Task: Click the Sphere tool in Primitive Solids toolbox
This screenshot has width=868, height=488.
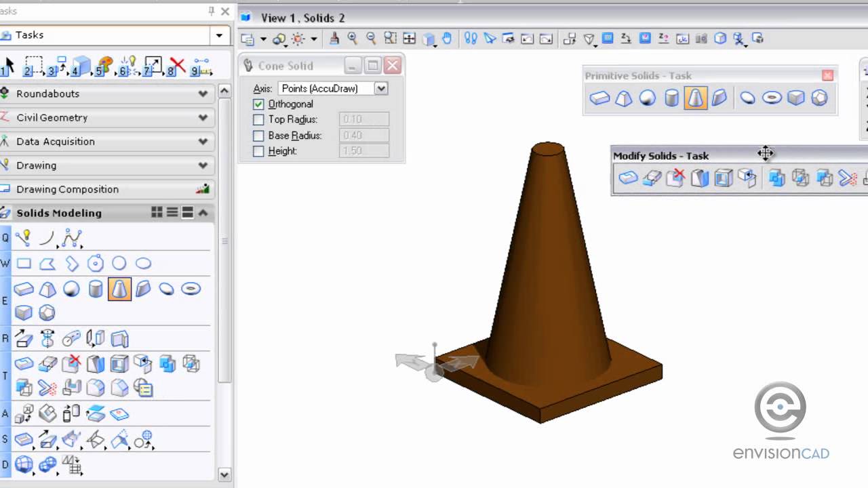Action: coord(648,98)
